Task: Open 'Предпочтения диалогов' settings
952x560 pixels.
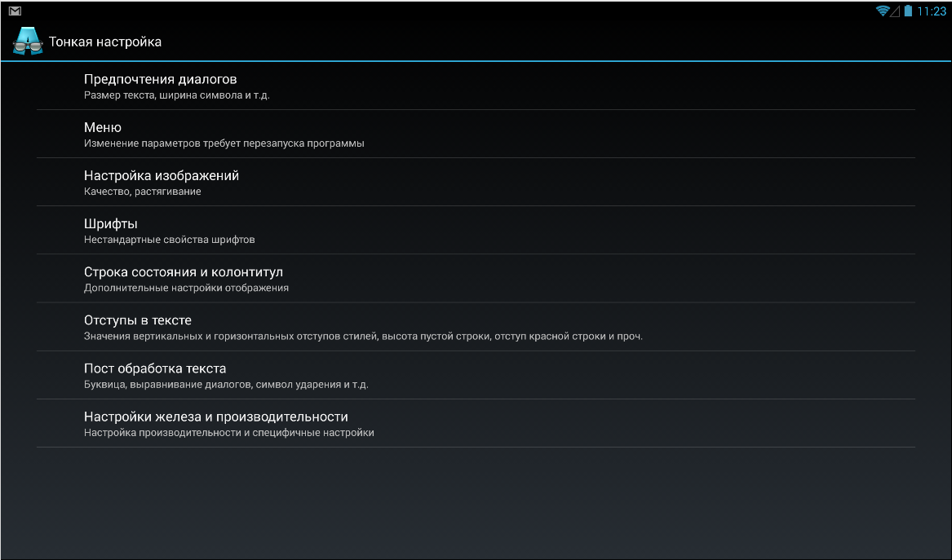Action: 161,79
